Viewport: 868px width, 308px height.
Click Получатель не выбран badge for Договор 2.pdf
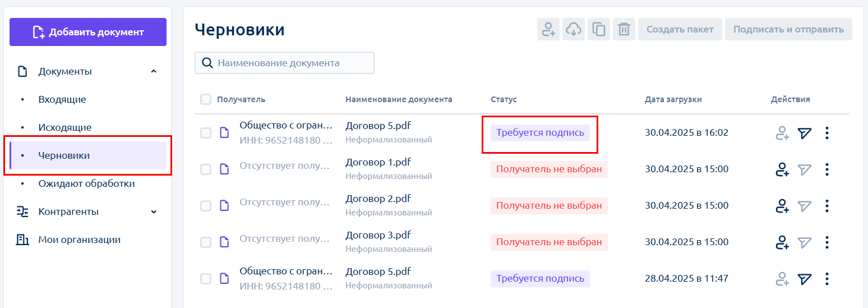click(549, 205)
